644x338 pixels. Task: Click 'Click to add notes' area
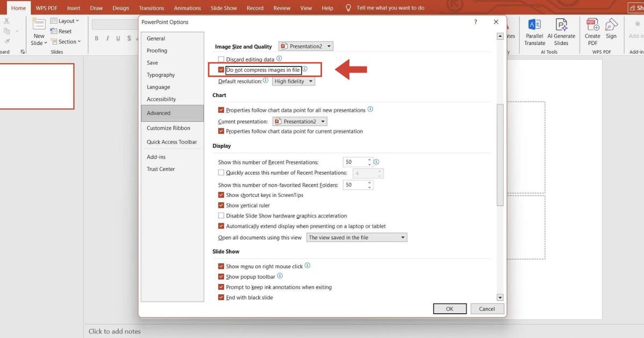tap(114, 332)
